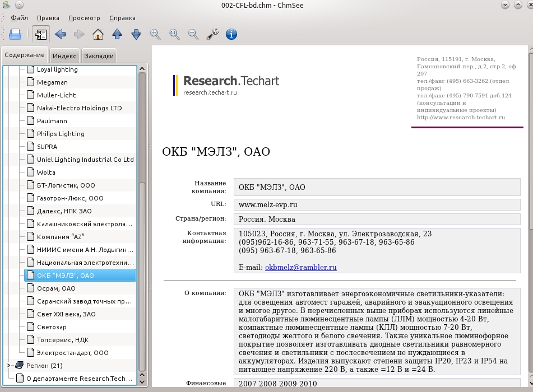Click the okbmelz@rambler.ru email link
This screenshot has height=392, width=533.
301,267
